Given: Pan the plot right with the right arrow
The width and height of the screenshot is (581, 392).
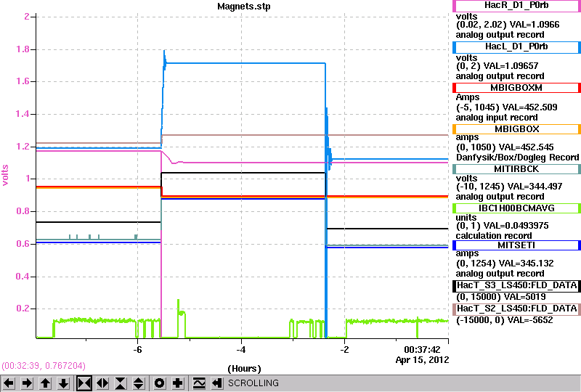Looking at the screenshot, I should (27, 383).
